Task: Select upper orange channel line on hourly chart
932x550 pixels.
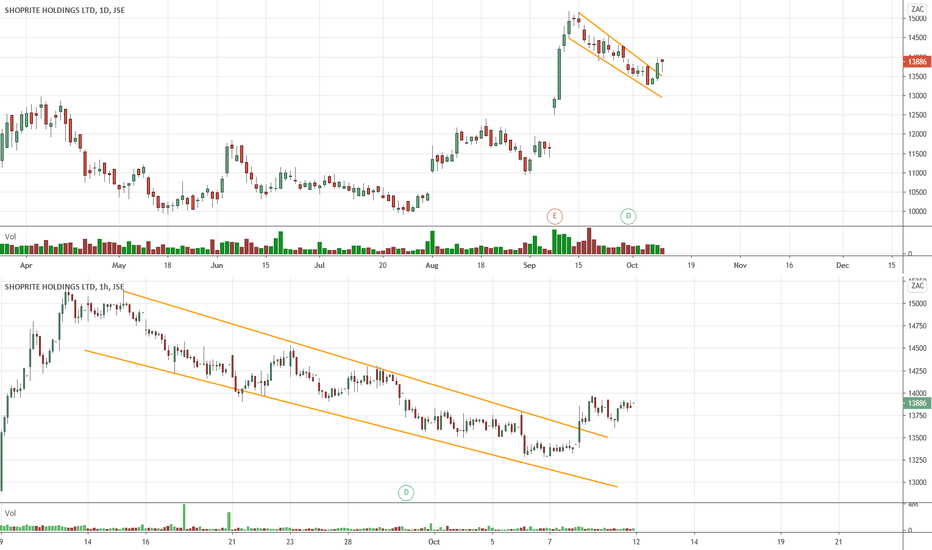Action: point(365,364)
